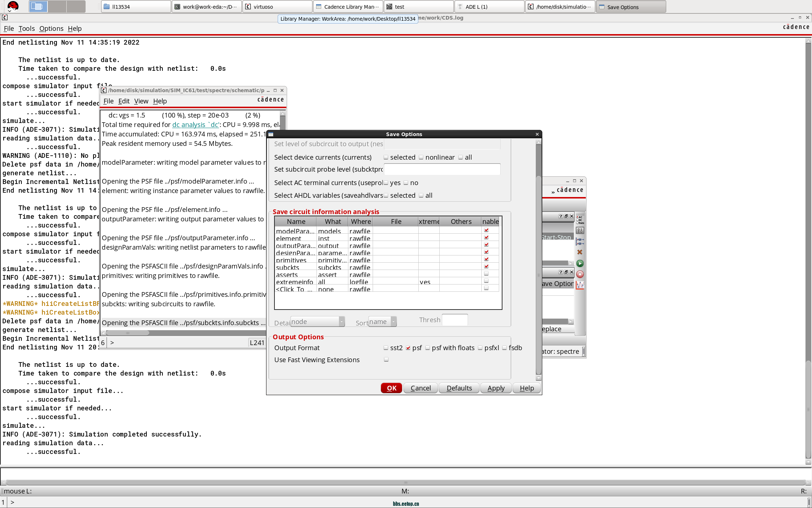
Task: Follow the dc analysis 'dc' link
Action: [x=196, y=124]
